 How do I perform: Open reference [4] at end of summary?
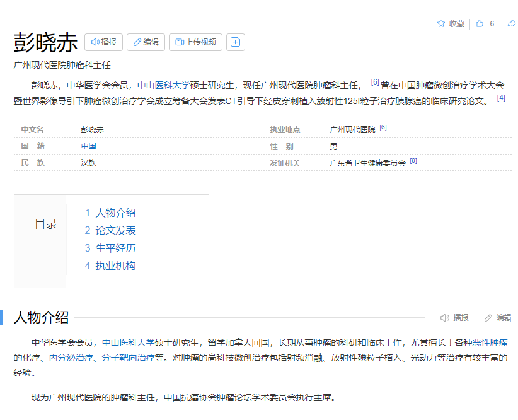[501, 98]
